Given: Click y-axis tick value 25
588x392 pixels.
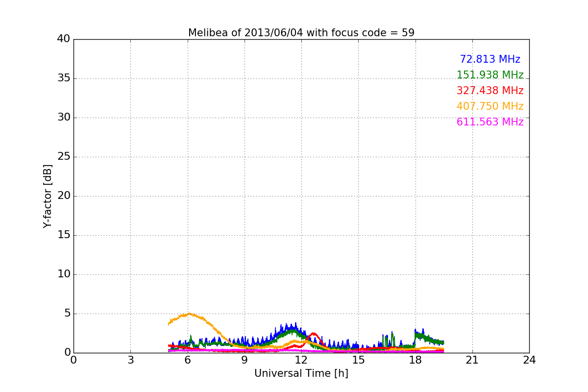Looking at the screenshot, I should 64,156.
